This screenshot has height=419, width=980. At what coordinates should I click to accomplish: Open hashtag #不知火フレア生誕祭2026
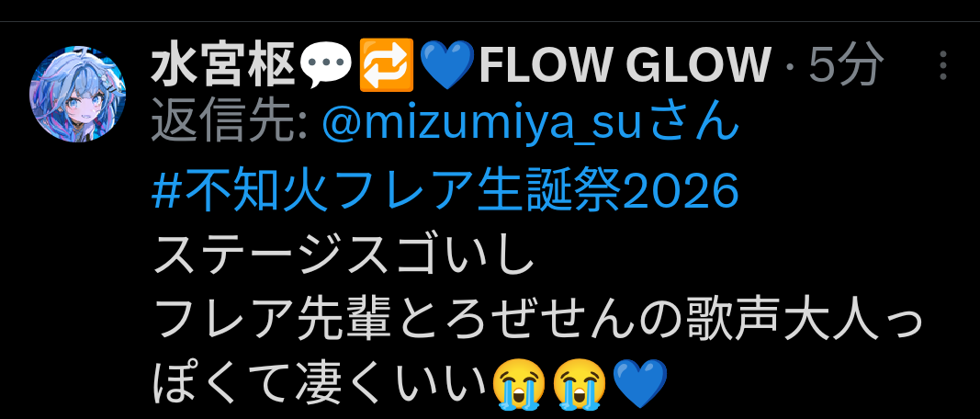coord(445,191)
